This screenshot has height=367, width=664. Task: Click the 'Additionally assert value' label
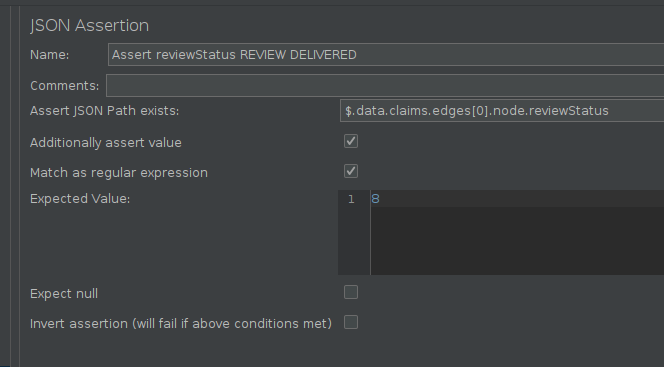106,143
